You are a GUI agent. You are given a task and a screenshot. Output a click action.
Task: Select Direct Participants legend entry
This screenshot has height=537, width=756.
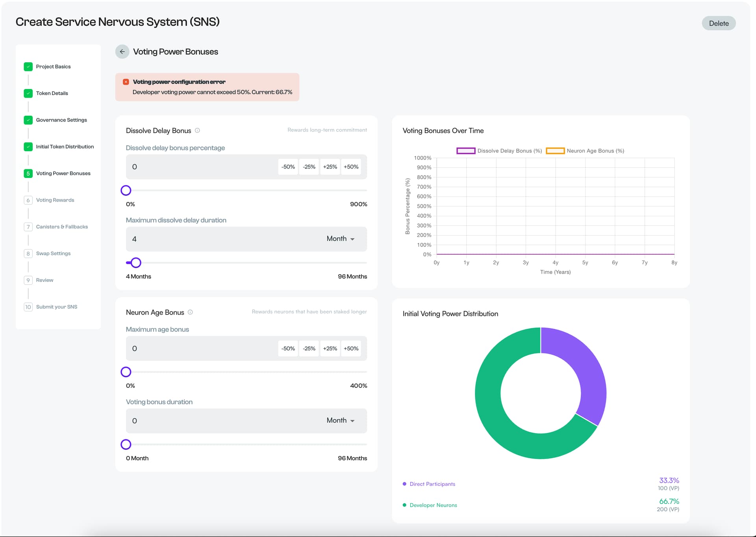432,484
